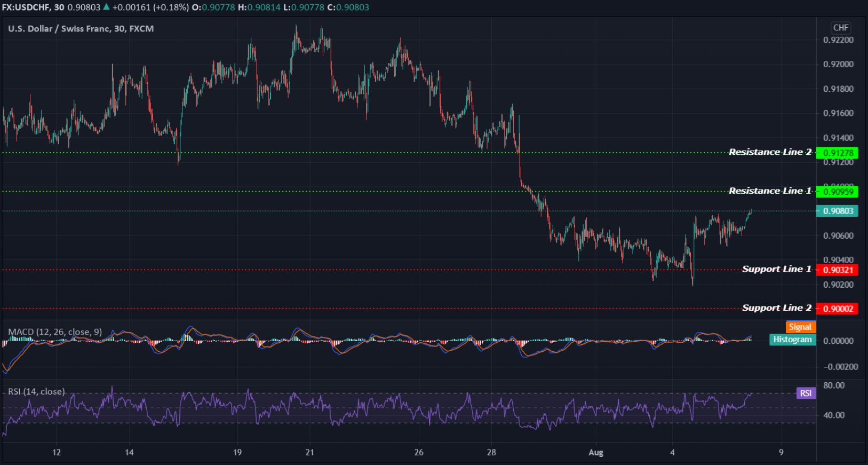Click the purple RSI label tag

[806, 393]
